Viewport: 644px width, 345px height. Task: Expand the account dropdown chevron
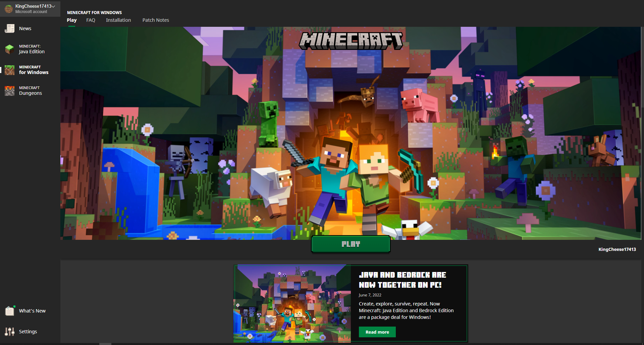pos(53,6)
